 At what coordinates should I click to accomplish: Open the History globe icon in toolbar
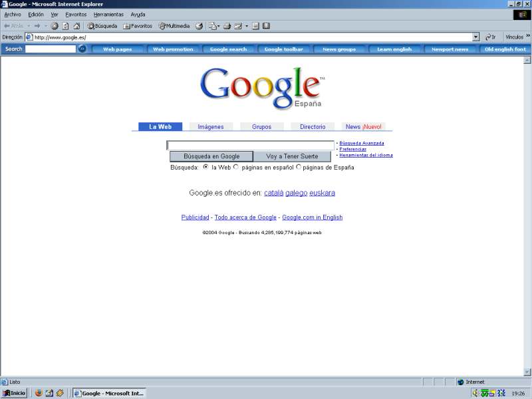click(x=199, y=26)
